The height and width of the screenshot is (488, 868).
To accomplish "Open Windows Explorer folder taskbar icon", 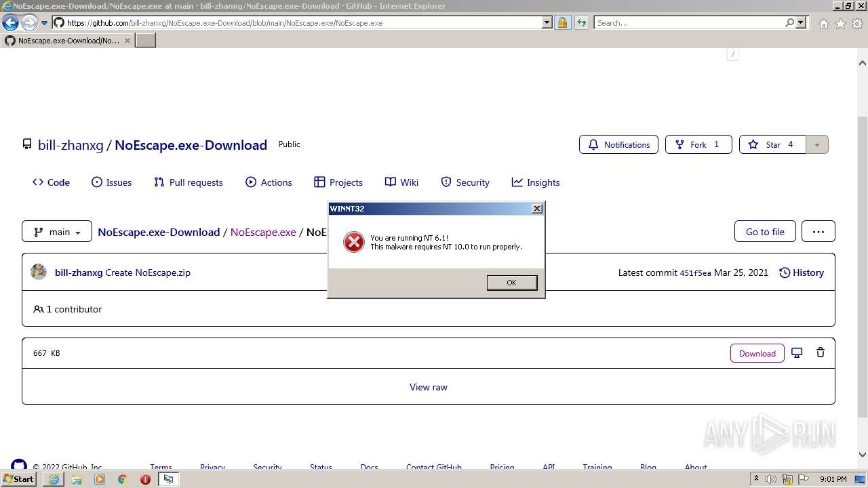I will coord(77,479).
